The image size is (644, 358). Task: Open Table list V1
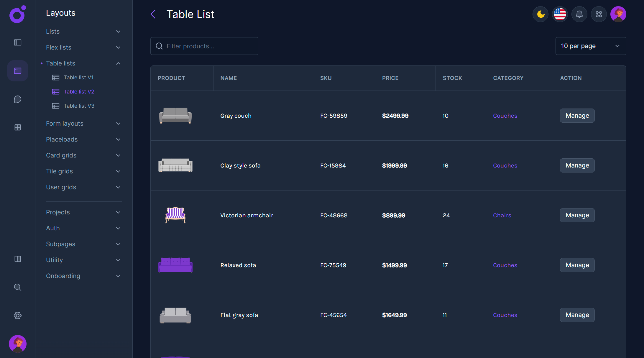click(x=78, y=77)
